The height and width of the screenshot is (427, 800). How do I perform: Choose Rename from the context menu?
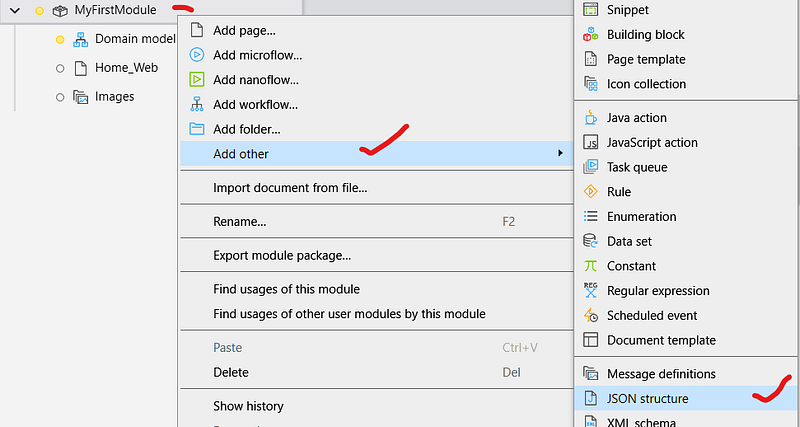click(x=239, y=221)
